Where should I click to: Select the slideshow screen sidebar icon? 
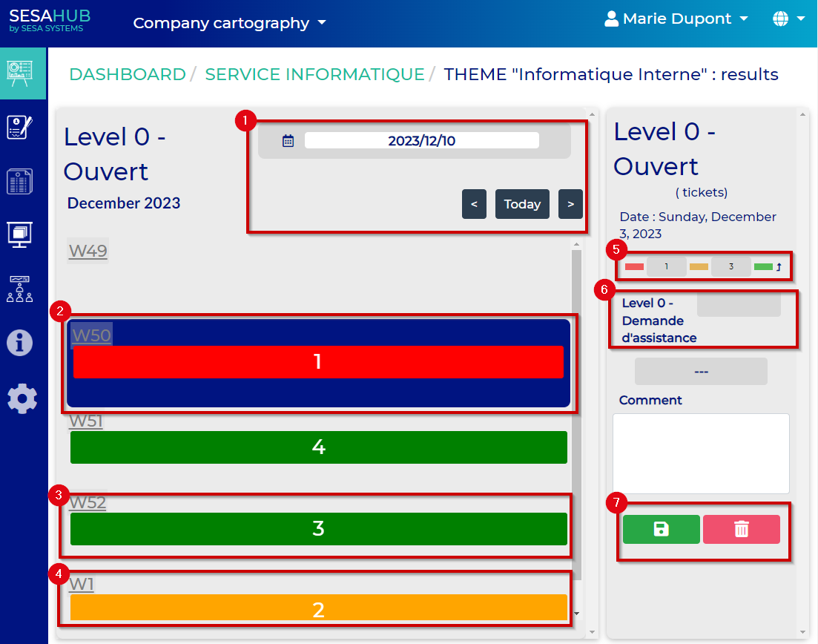pyautogui.click(x=20, y=234)
